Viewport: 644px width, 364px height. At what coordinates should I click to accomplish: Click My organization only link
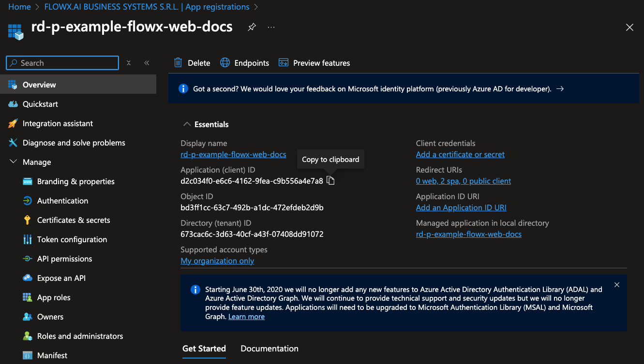217,261
